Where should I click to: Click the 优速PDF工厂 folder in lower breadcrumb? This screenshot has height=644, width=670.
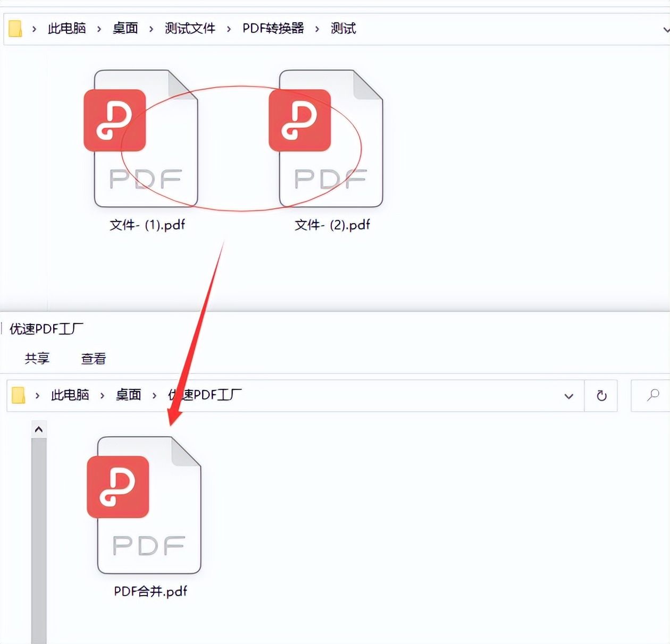(205, 395)
